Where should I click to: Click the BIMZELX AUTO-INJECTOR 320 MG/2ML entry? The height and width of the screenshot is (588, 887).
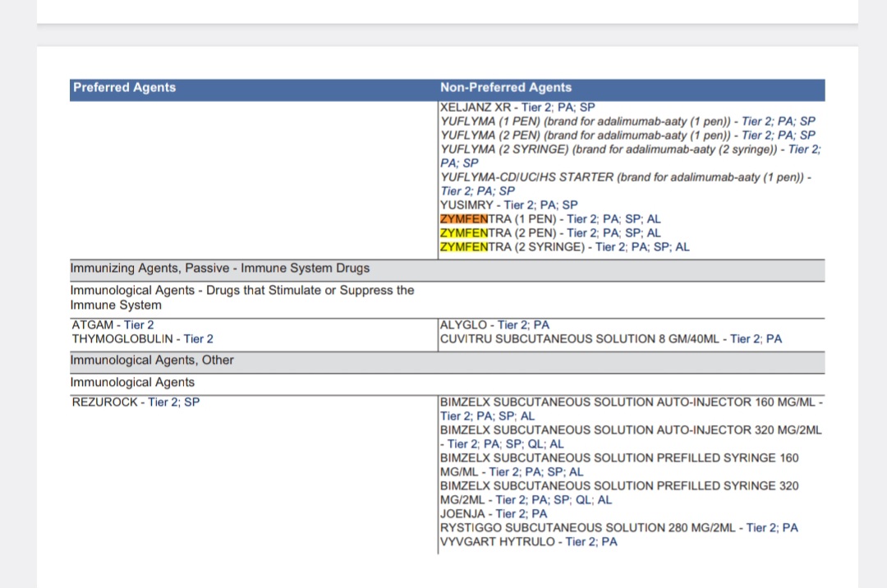(x=631, y=437)
